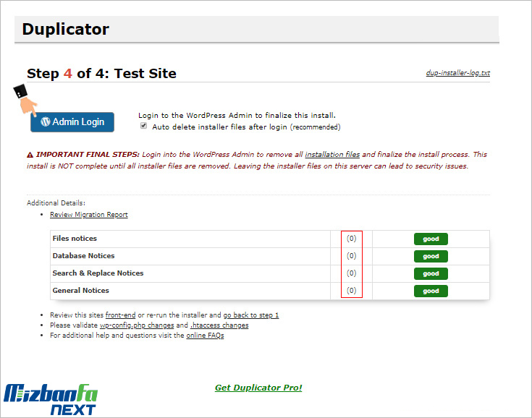Click the WordPress logo icon in Admin Login

coord(45,121)
